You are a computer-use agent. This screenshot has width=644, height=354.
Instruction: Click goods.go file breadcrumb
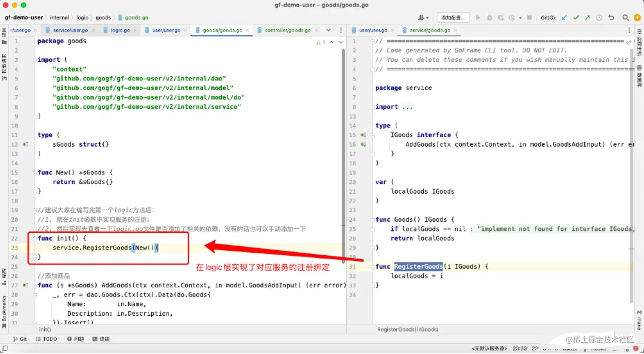[x=133, y=17]
